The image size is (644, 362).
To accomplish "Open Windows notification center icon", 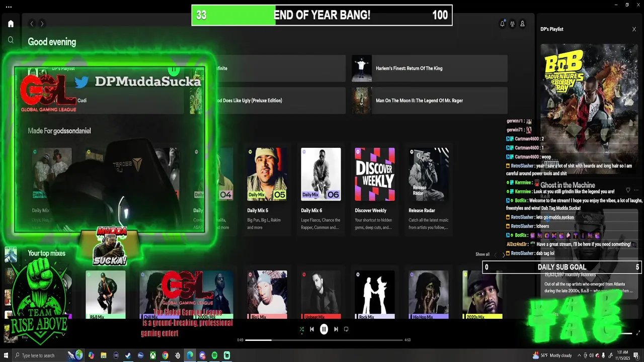I will [636, 355].
